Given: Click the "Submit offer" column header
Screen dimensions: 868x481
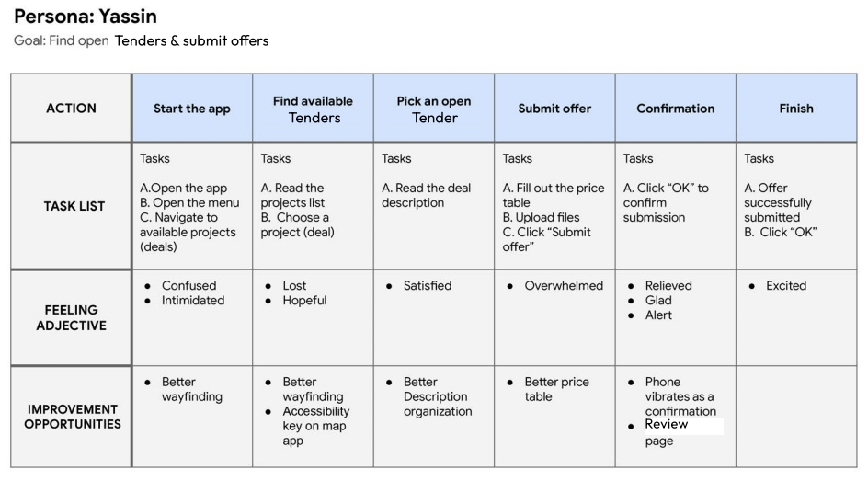Looking at the screenshot, I should pyautogui.click(x=554, y=109).
